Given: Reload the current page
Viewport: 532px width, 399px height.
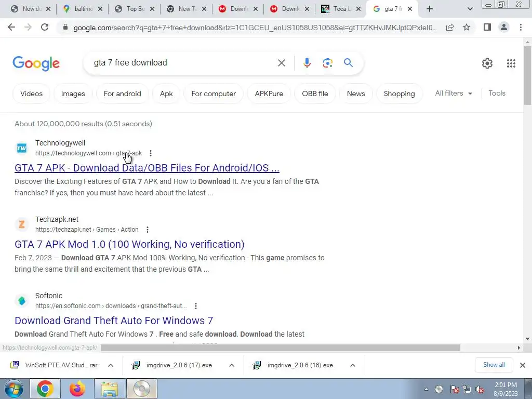Looking at the screenshot, I should click(x=45, y=27).
